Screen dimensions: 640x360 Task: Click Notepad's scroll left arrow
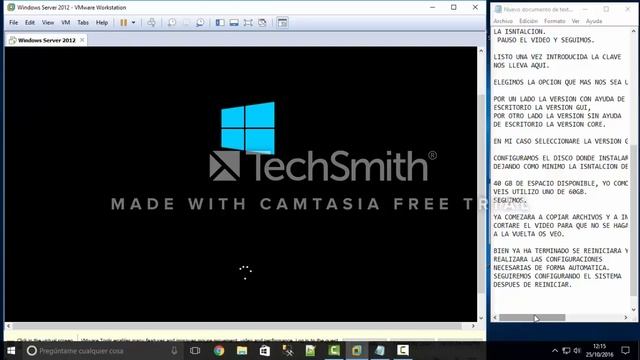pyautogui.click(x=495, y=318)
